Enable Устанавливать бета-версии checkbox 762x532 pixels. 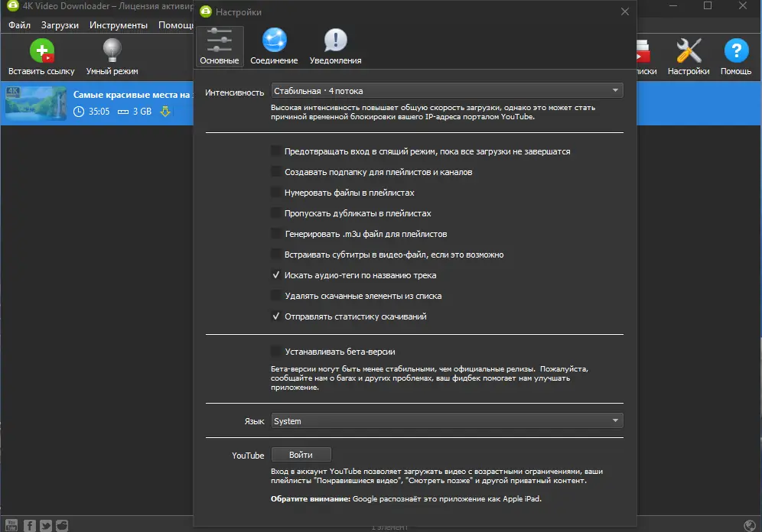276,352
